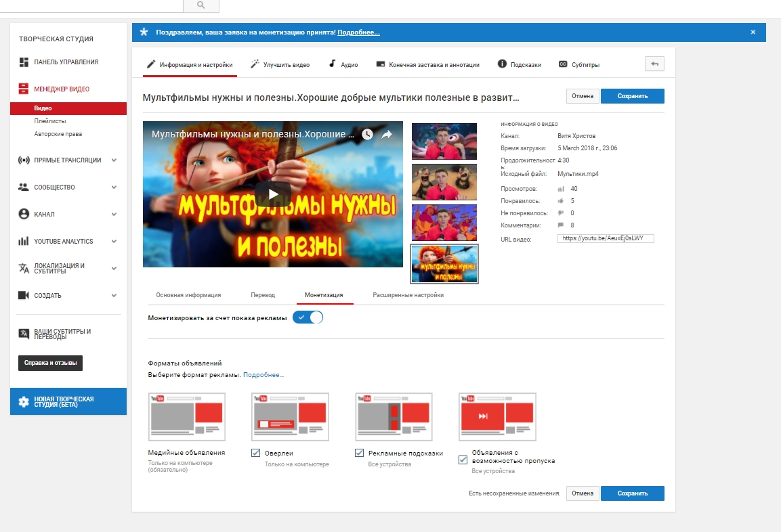Viewport: 781px width, 532px height.
Task: Select the third thumbnail with purple background
Action: pos(444,223)
